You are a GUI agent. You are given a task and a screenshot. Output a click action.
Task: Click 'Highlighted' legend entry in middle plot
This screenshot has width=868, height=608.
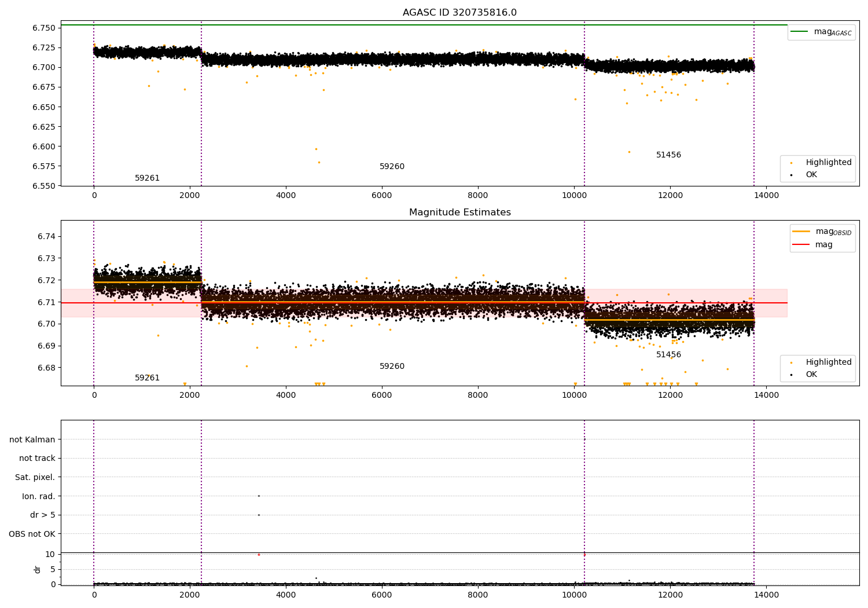coord(821,362)
